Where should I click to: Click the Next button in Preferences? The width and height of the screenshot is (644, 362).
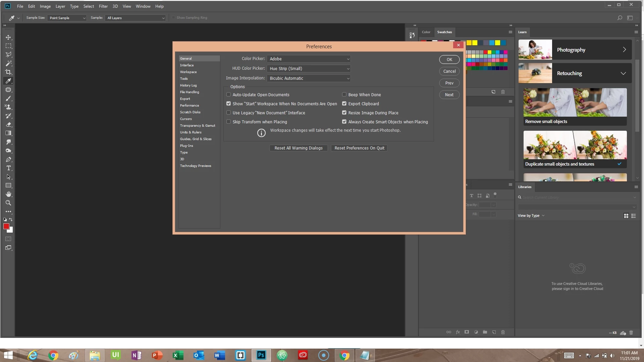(449, 95)
